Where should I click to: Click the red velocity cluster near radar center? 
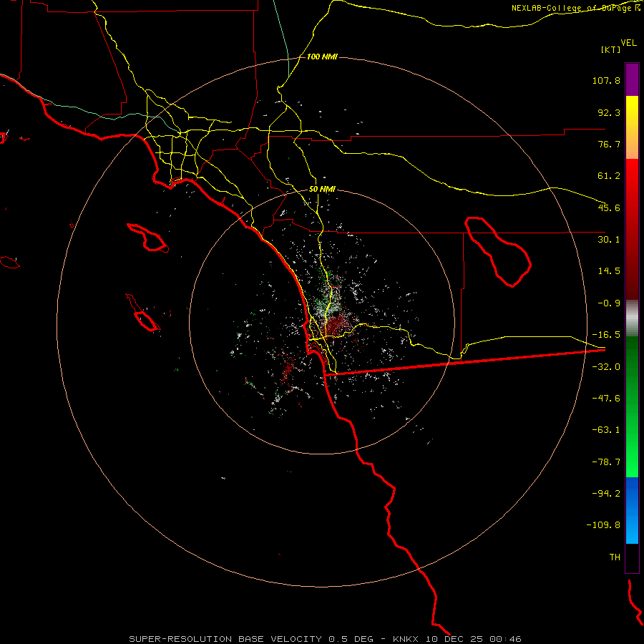[336, 324]
